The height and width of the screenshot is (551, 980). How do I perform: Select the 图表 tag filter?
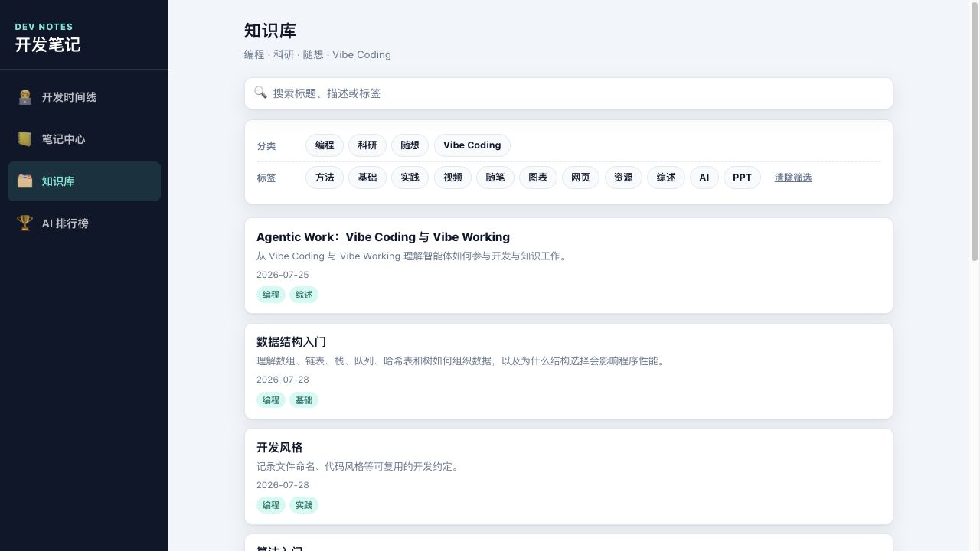[x=538, y=178]
